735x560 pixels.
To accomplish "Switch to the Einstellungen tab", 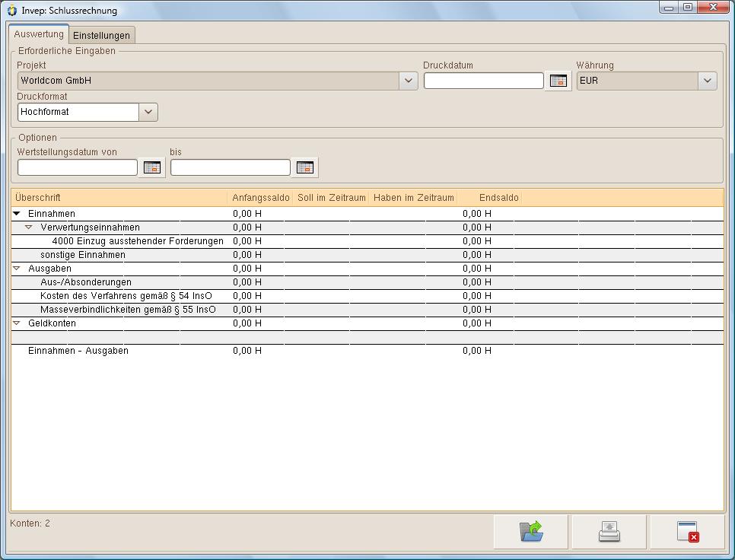I will [101, 36].
